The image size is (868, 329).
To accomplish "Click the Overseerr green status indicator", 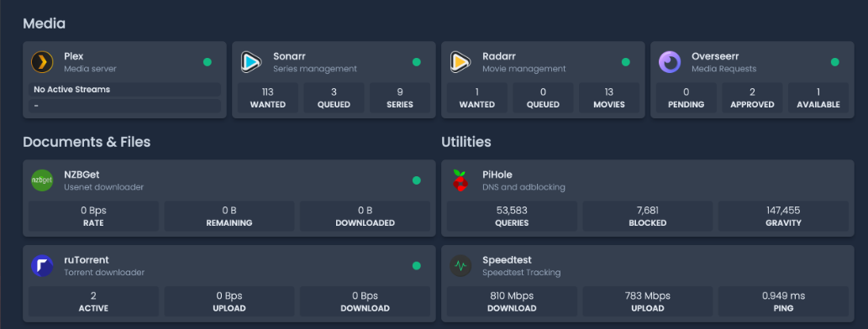I will point(834,62).
